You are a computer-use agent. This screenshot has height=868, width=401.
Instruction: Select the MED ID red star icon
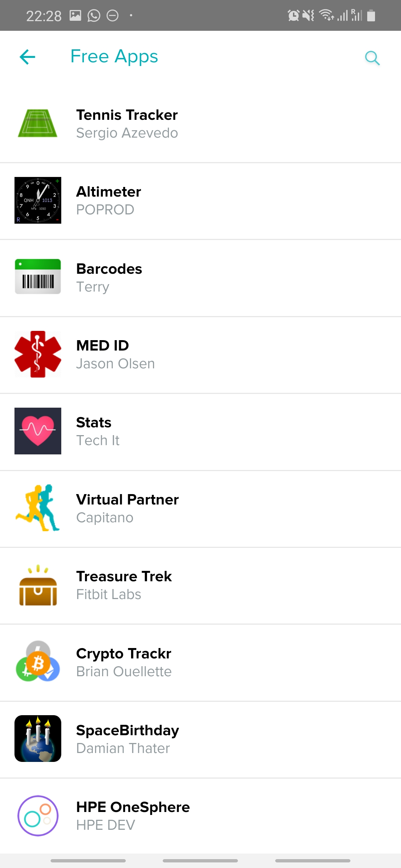click(38, 354)
